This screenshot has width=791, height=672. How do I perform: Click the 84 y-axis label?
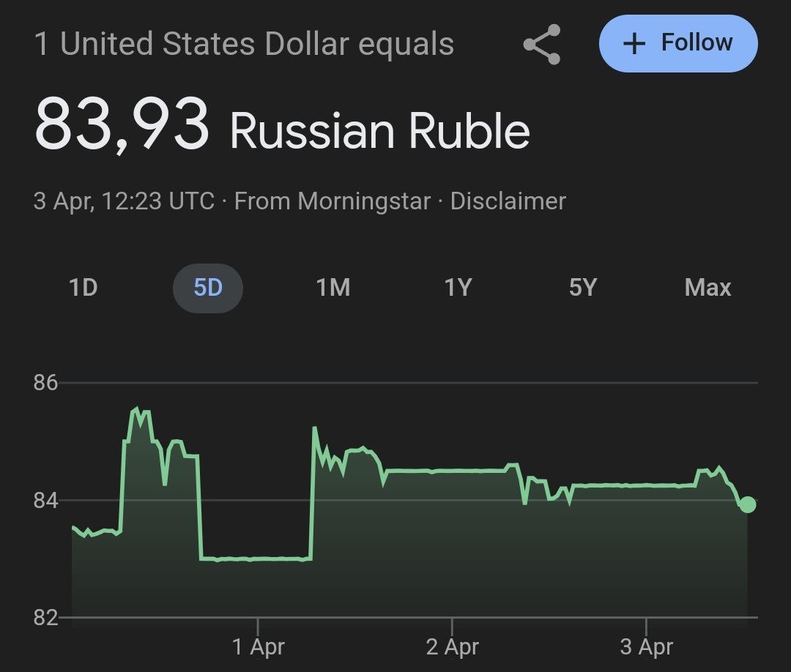pyautogui.click(x=45, y=501)
